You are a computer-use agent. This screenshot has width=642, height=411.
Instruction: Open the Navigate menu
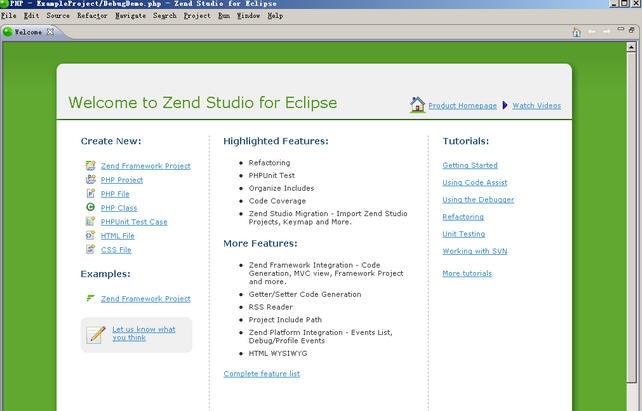(130, 16)
